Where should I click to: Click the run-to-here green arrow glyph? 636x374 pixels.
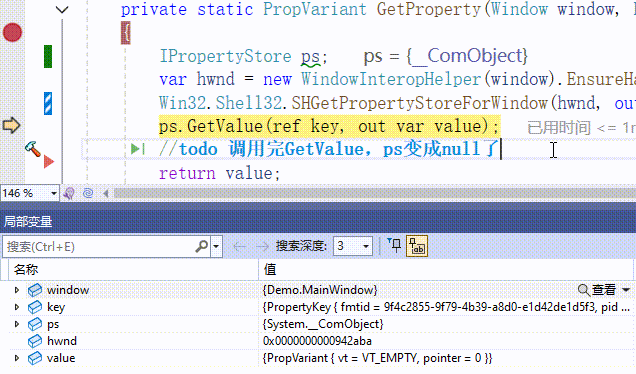138,149
